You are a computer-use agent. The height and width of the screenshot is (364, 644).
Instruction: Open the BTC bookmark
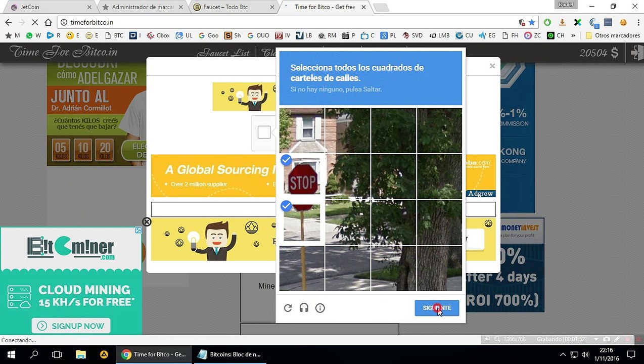coord(114,35)
